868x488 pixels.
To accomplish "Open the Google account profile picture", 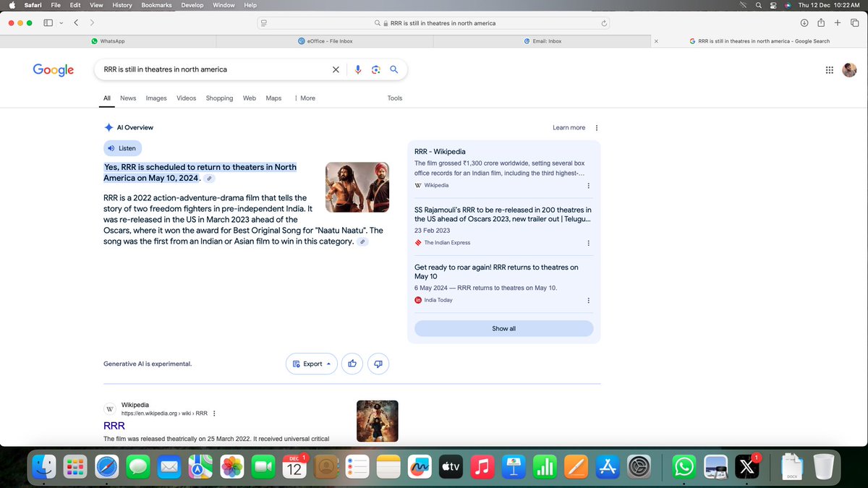I will (x=850, y=69).
